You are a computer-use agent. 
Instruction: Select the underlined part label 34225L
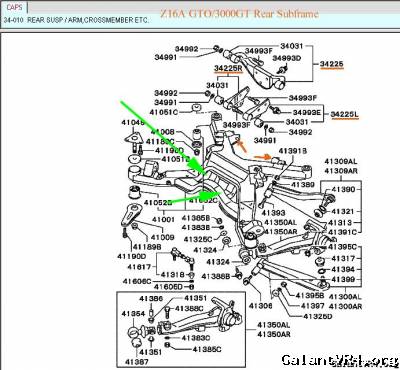[x=344, y=115]
